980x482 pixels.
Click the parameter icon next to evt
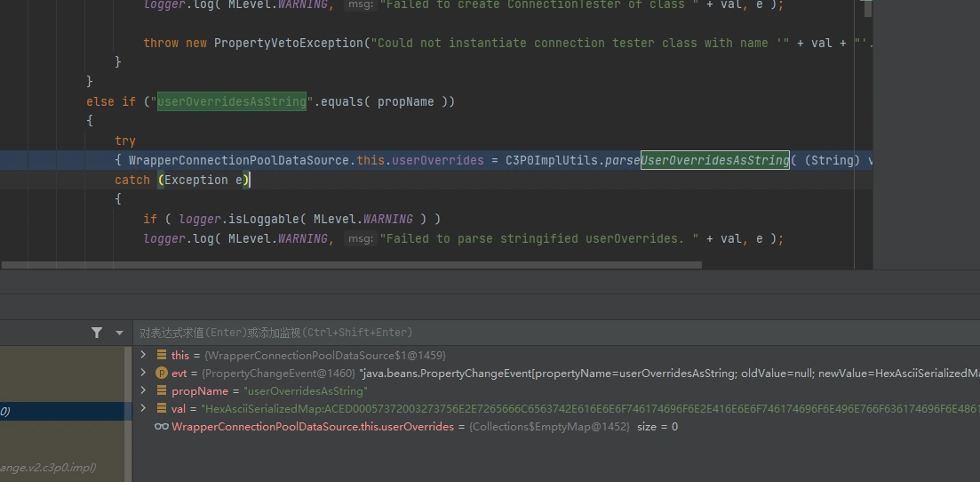162,373
